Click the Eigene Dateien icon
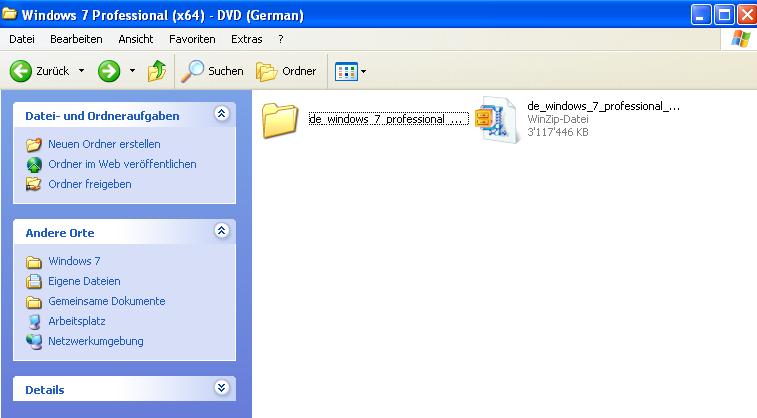757x418 pixels. (x=33, y=281)
